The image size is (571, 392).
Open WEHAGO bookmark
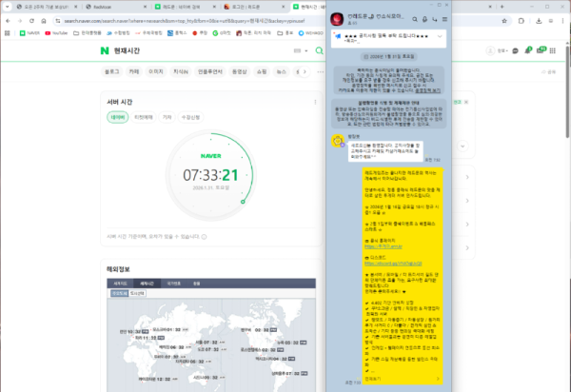click(310, 33)
